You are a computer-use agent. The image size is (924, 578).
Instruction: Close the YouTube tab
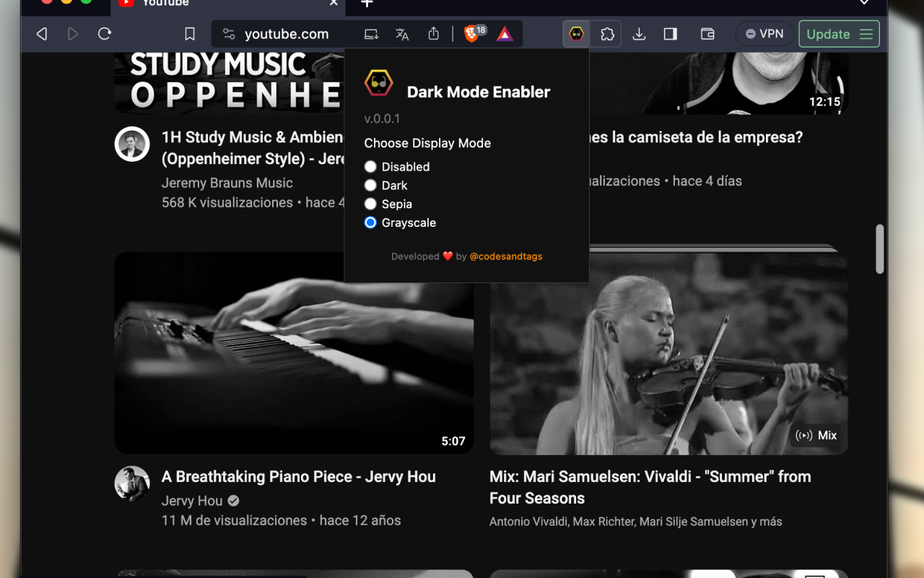click(x=334, y=4)
